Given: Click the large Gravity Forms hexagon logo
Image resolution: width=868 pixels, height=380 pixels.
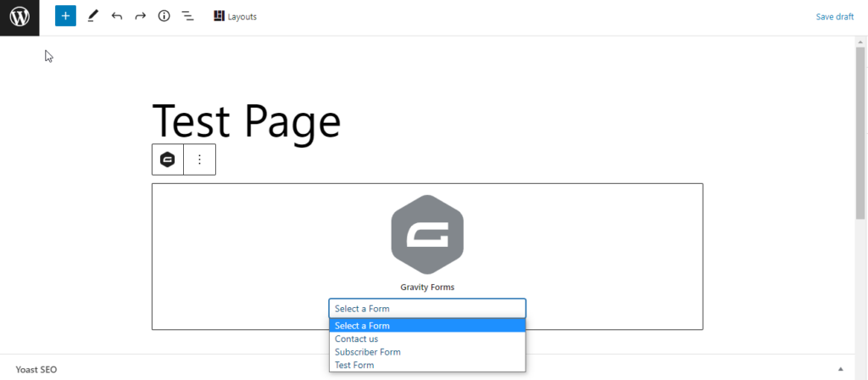Looking at the screenshot, I should point(427,234).
